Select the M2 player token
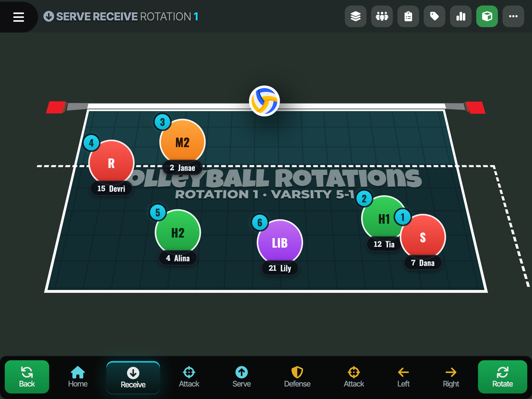The height and width of the screenshot is (399, 532). click(x=182, y=142)
